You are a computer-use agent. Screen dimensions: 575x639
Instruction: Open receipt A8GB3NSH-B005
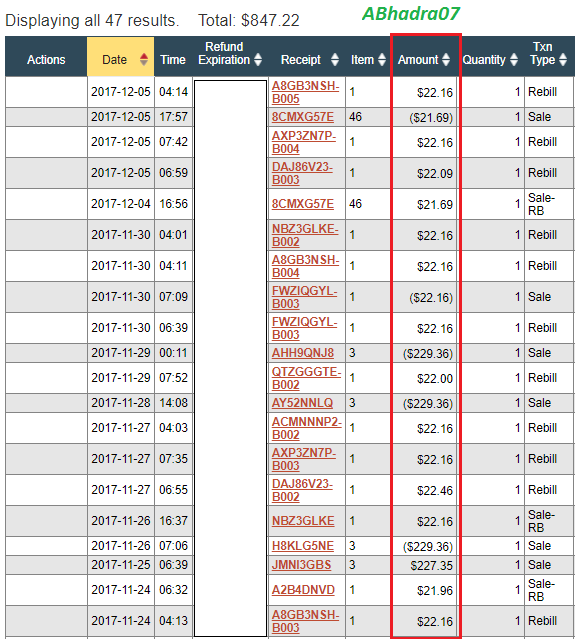tap(305, 92)
